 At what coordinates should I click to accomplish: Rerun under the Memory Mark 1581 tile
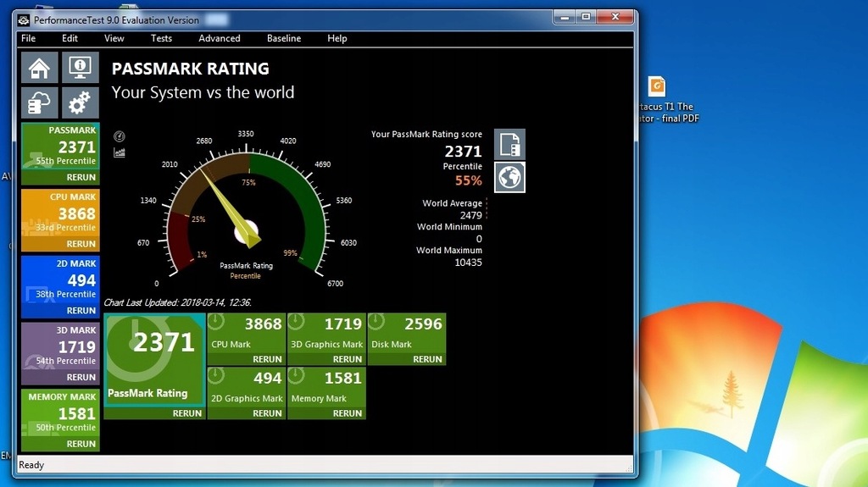(348, 413)
